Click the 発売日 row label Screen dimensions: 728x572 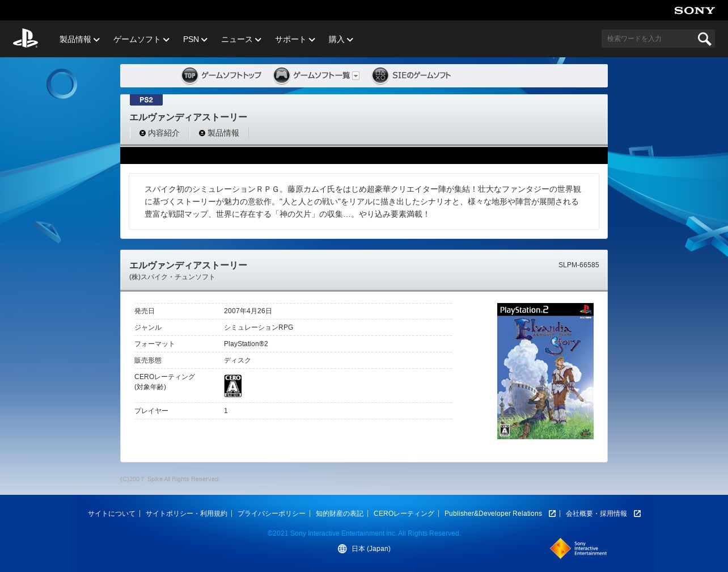(145, 311)
